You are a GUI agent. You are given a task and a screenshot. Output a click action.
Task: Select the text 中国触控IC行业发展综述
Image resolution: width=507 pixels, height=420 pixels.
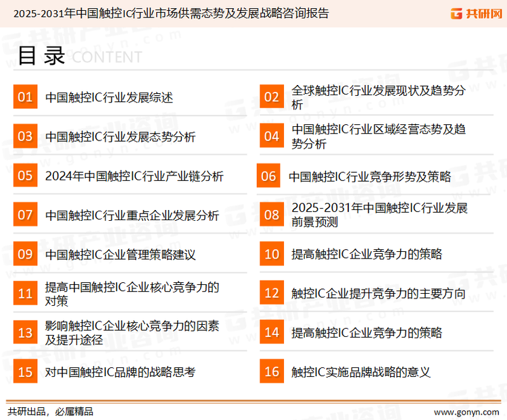[x=109, y=97]
